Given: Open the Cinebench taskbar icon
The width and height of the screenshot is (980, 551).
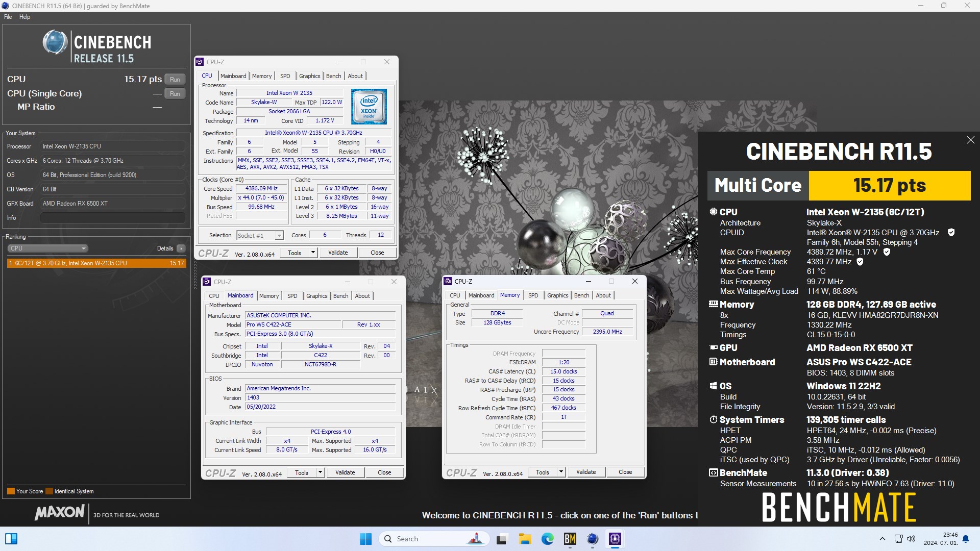Looking at the screenshot, I should point(592,539).
